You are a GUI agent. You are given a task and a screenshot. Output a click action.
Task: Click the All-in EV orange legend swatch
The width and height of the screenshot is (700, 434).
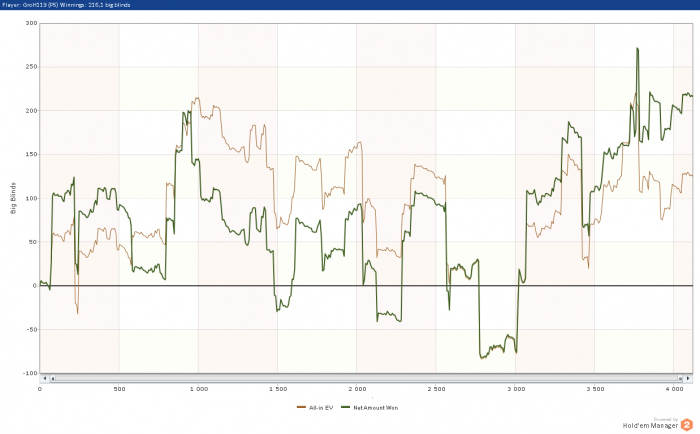[x=301, y=407]
